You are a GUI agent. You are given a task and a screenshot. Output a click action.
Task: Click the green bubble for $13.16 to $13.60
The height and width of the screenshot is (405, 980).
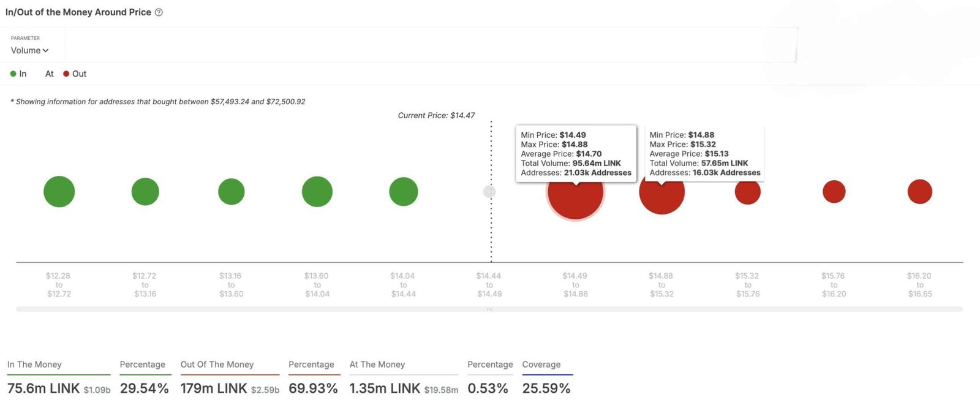point(232,192)
